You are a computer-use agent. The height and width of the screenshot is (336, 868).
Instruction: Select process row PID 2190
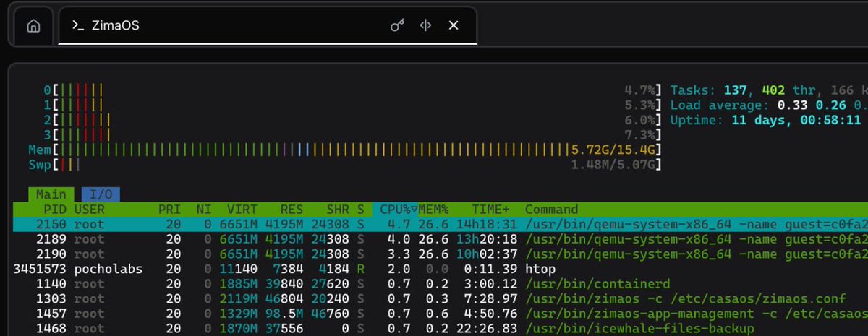pos(441,254)
